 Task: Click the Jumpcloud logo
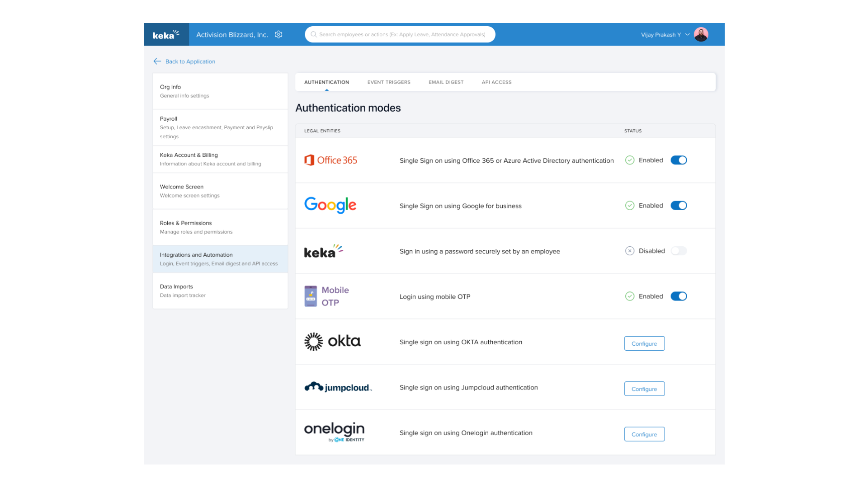click(x=337, y=387)
